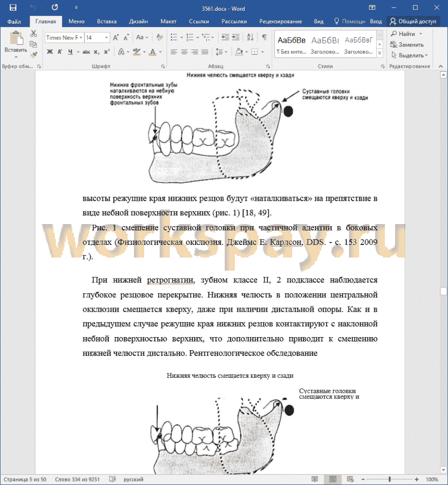This screenshot has width=448, height=485.
Task: Open the text effects button
Action: point(121,52)
